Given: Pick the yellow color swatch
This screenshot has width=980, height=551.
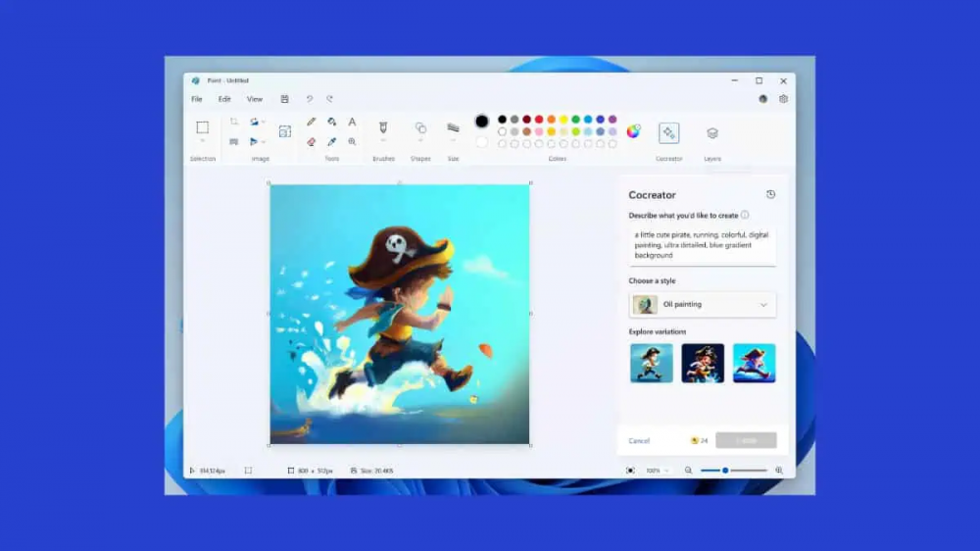Looking at the screenshot, I should point(563,120).
